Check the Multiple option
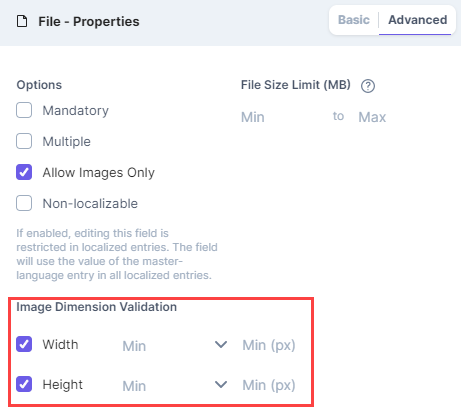The image size is (461, 420). coord(24,141)
